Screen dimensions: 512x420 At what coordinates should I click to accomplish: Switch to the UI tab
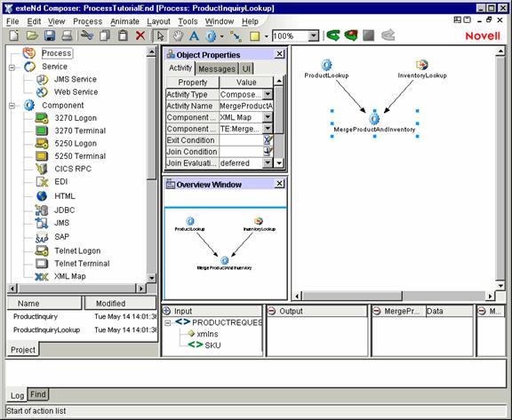(246, 68)
